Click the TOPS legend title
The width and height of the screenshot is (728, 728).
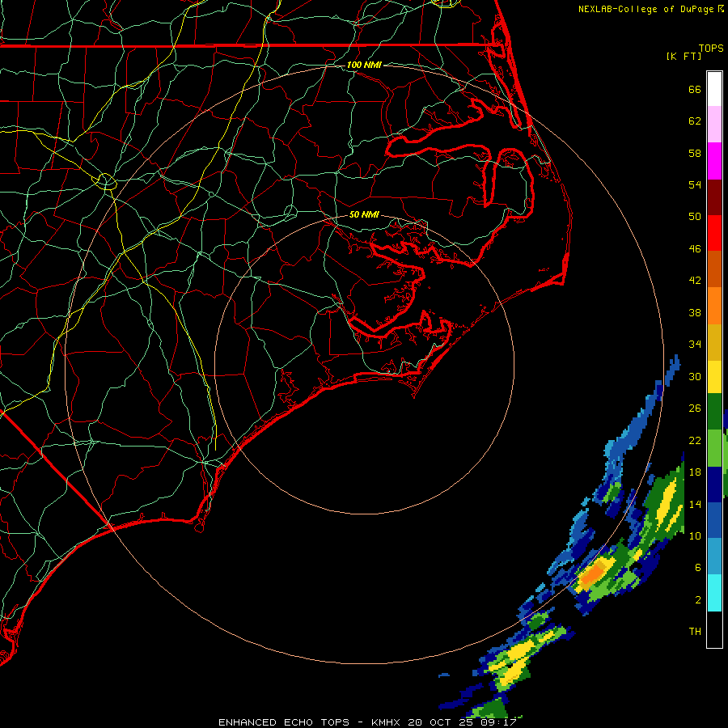(711, 48)
